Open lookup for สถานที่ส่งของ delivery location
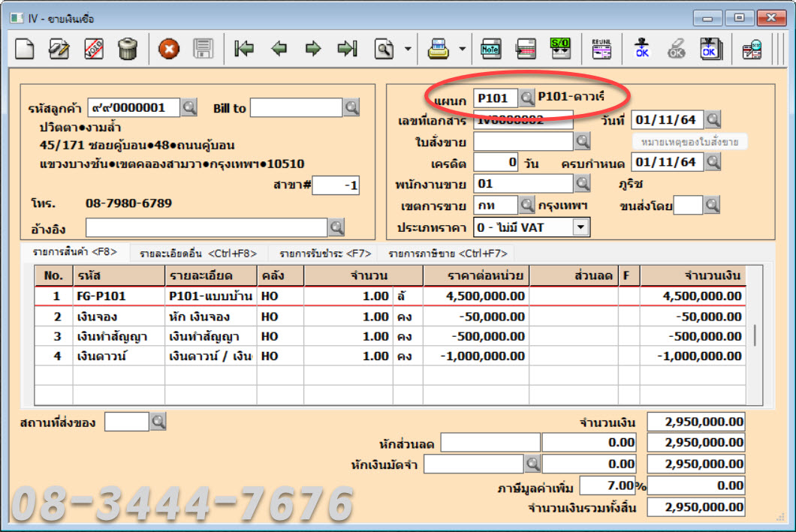 158,422
